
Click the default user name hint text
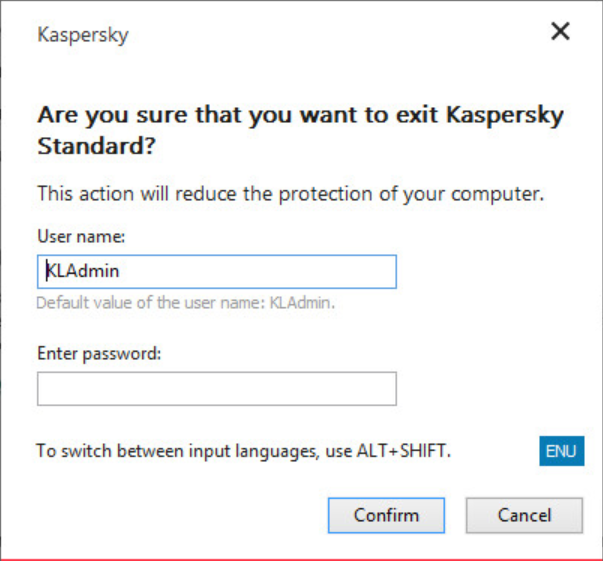(x=185, y=302)
